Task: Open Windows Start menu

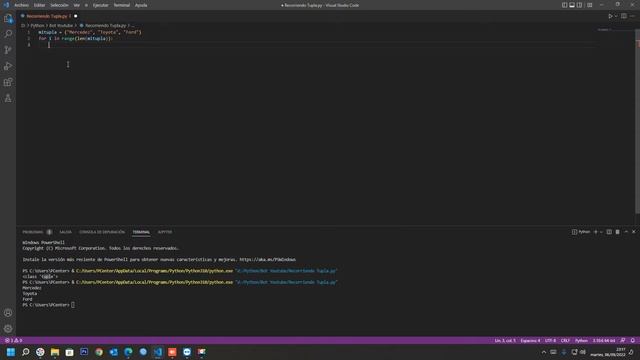Action: [x=11, y=352]
